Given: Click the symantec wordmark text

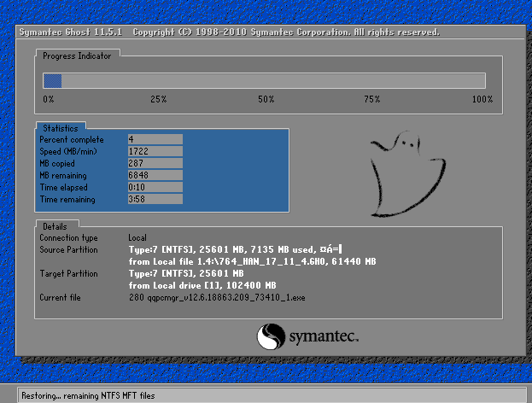Looking at the screenshot, I should [324, 337].
